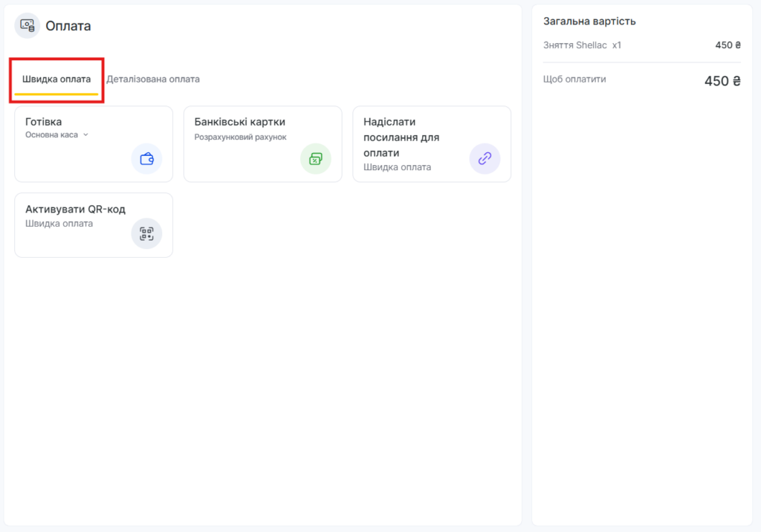Click the Зняття Shellac x1 line item
The image size is (761, 532).
(x=582, y=45)
